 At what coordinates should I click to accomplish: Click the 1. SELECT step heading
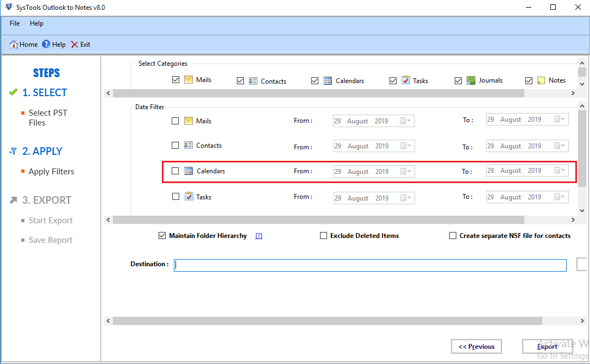(x=45, y=92)
